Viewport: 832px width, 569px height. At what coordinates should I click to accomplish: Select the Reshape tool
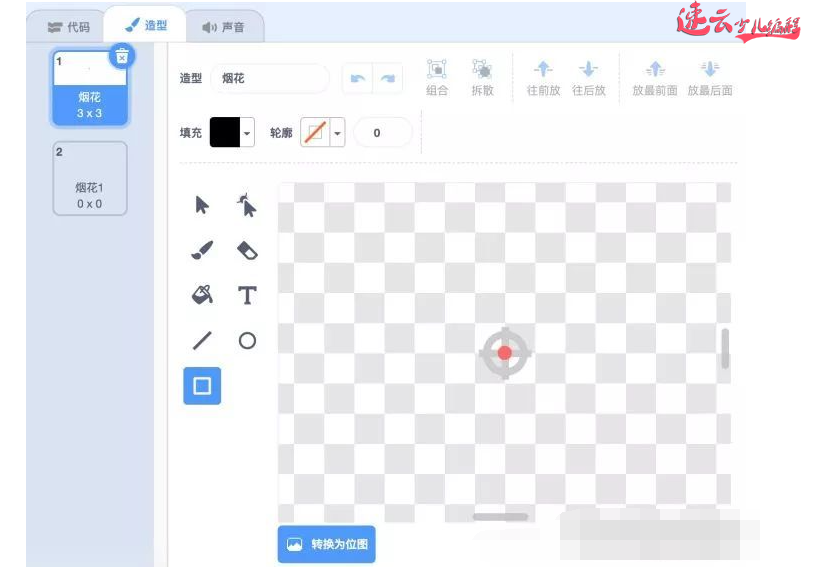[247, 205]
